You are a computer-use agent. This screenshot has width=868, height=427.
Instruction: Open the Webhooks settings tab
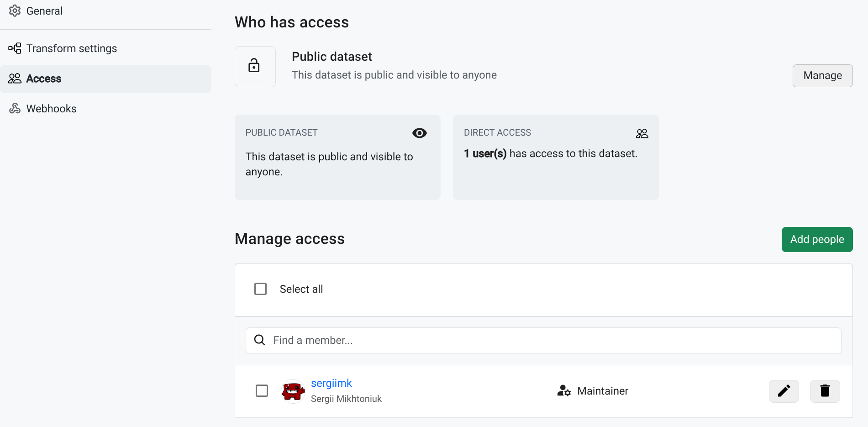(x=51, y=109)
